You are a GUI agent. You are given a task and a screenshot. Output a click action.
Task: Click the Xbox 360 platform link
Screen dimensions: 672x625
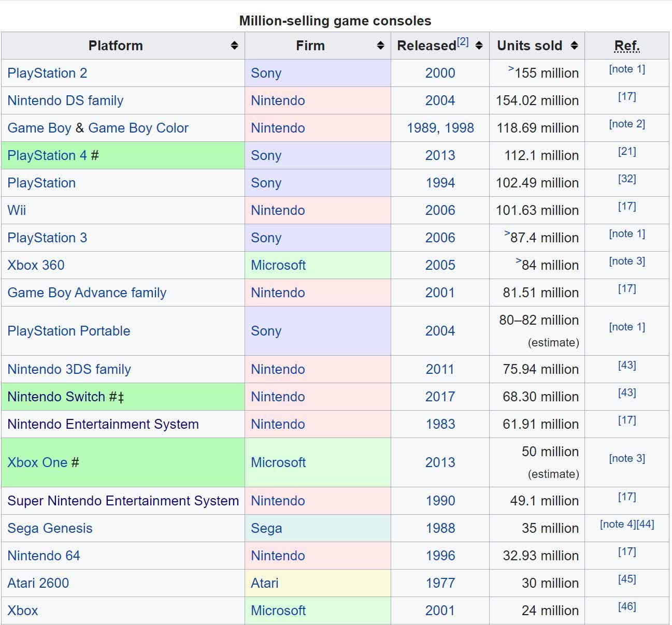pos(36,265)
